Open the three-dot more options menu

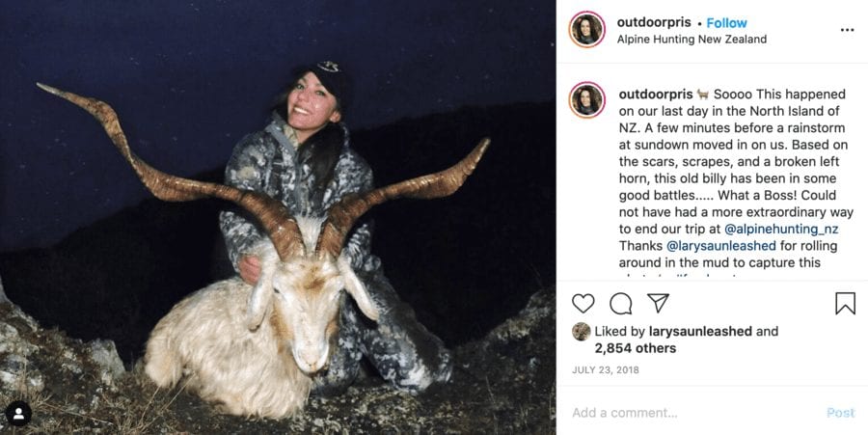pos(847,30)
